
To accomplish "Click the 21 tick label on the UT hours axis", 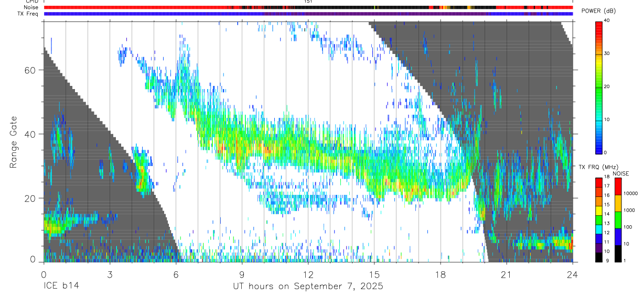I will tap(507, 274).
